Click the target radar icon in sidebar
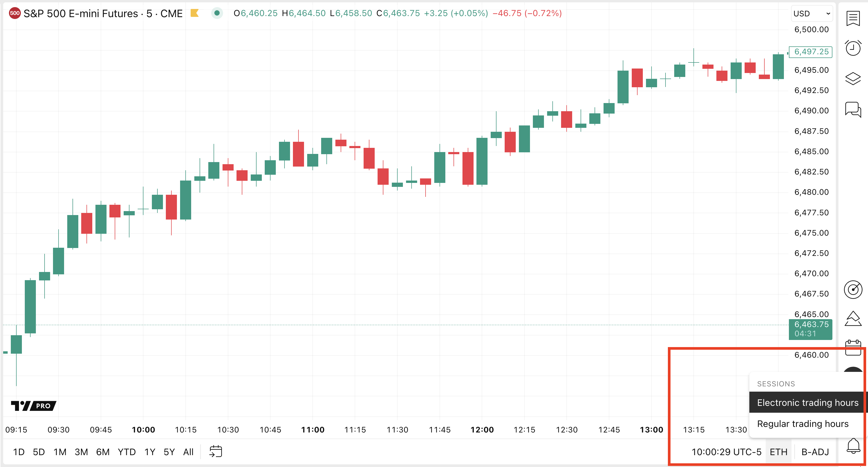This screenshot has width=868, height=467. tap(853, 290)
